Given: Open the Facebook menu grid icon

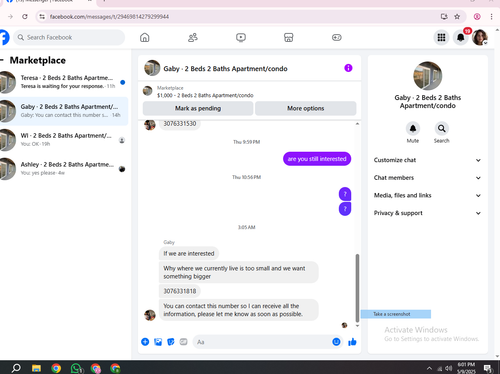Looking at the screenshot, I should pos(441,37).
